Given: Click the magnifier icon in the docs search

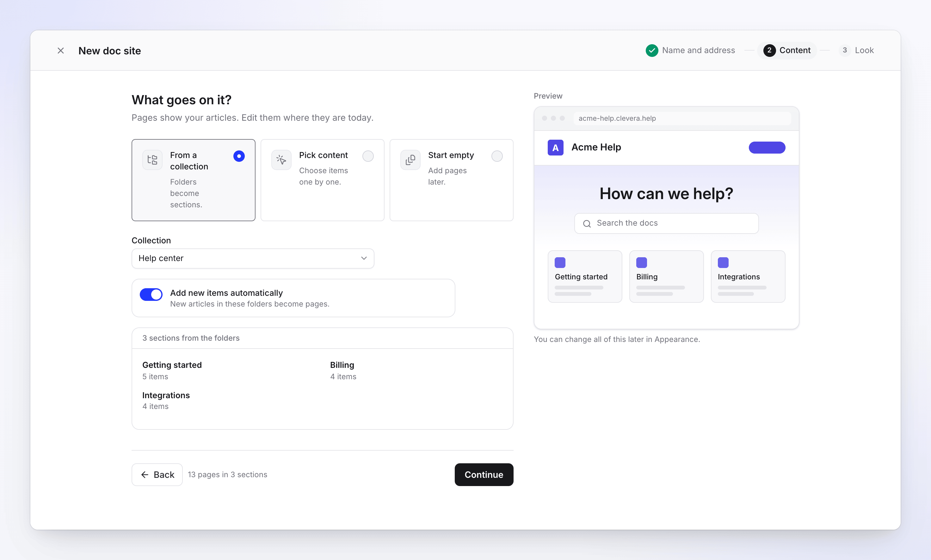Looking at the screenshot, I should (587, 223).
